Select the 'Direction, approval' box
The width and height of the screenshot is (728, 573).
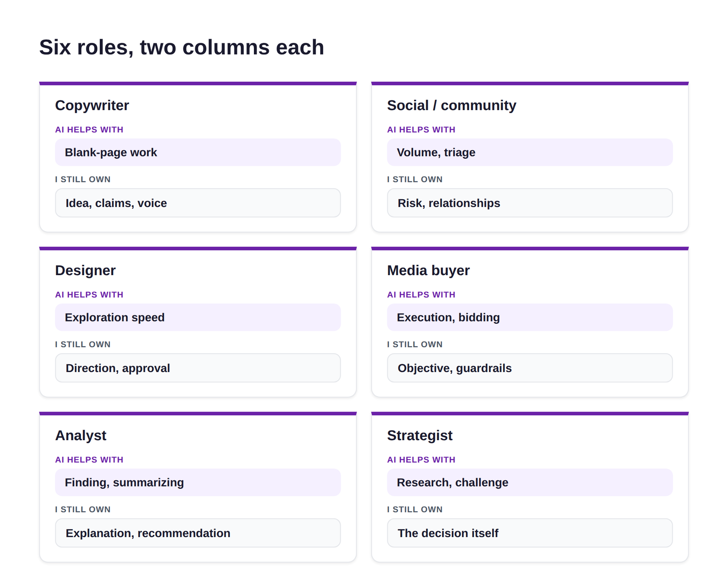[x=198, y=368]
